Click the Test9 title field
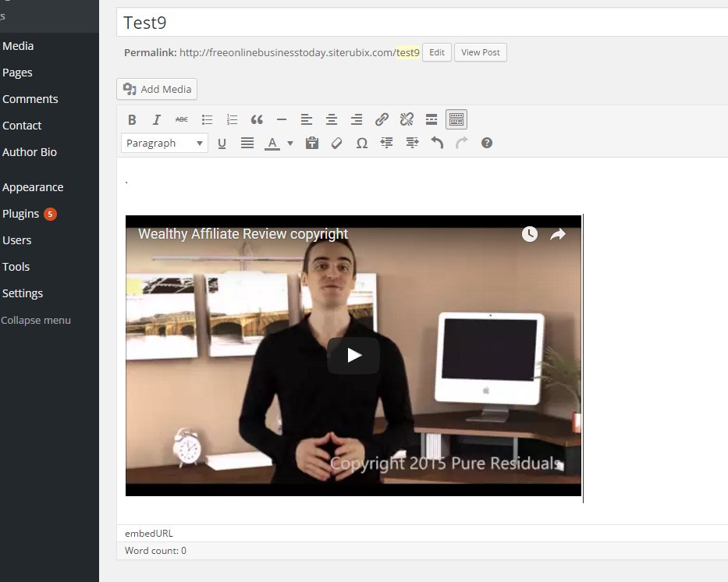 pyautogui.click(x=422, y=23)
